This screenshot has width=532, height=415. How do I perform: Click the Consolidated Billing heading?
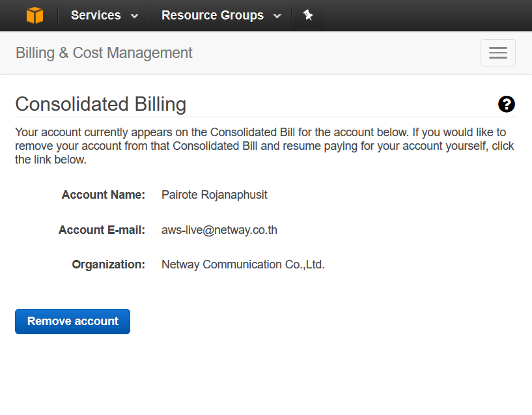coord(100,104)
